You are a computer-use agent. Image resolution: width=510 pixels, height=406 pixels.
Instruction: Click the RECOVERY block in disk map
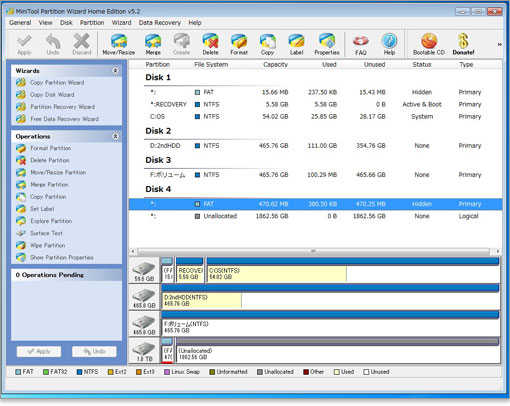click(x=190, y=270)
